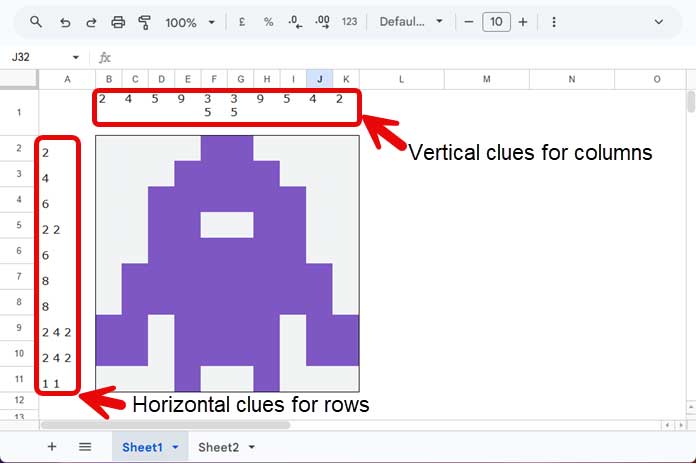The image size is (696, 464).
Task: Select row 5 header
Action: (19, 225)
